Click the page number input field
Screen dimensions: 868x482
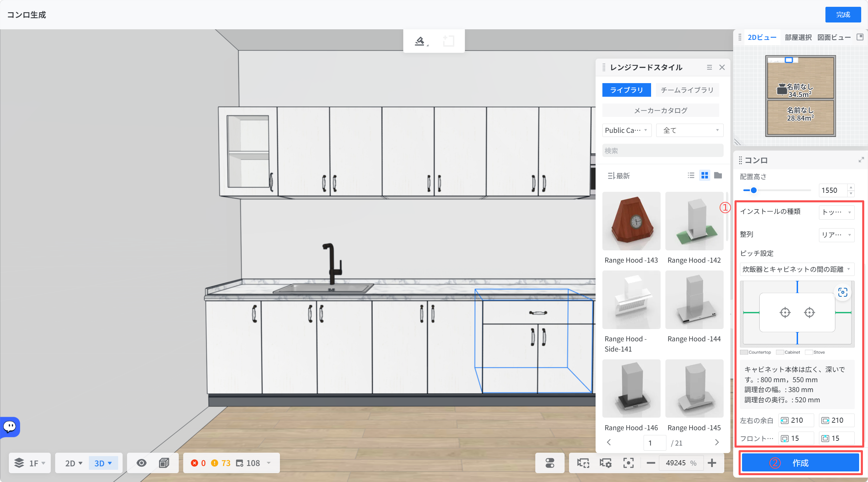click(654, 443)
